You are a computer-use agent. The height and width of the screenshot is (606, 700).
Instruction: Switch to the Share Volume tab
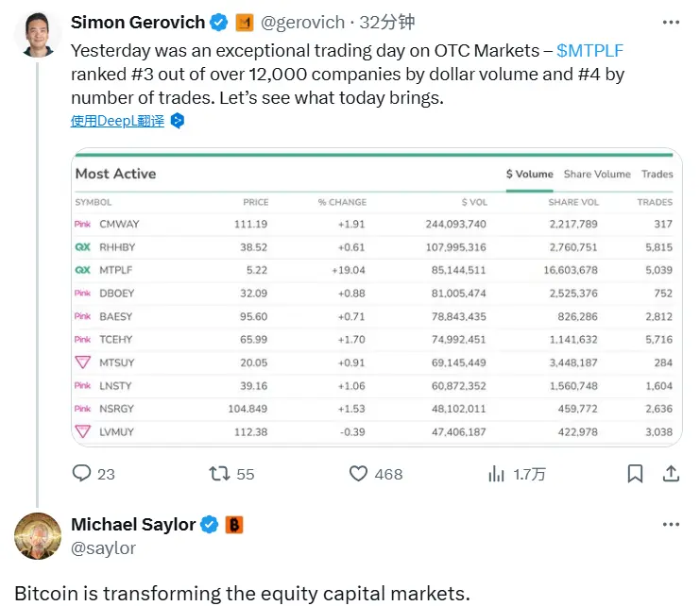click(597, 174)
